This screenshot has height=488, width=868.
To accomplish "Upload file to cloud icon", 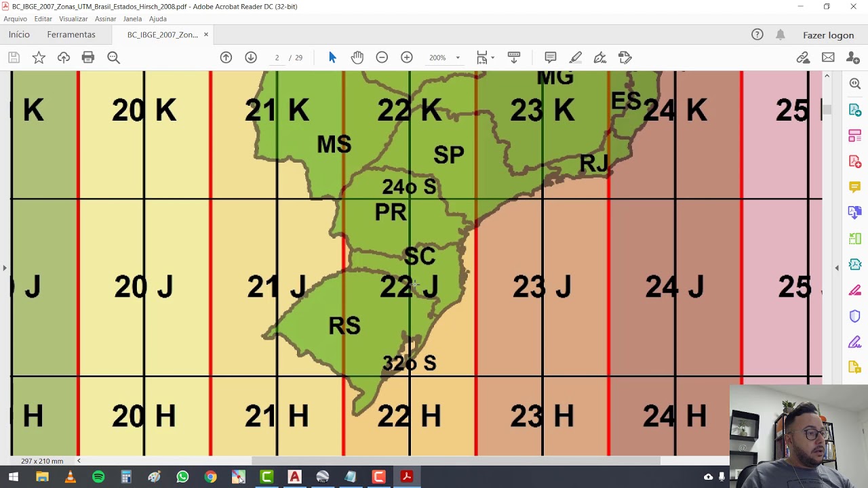I will tap(64, 58).
